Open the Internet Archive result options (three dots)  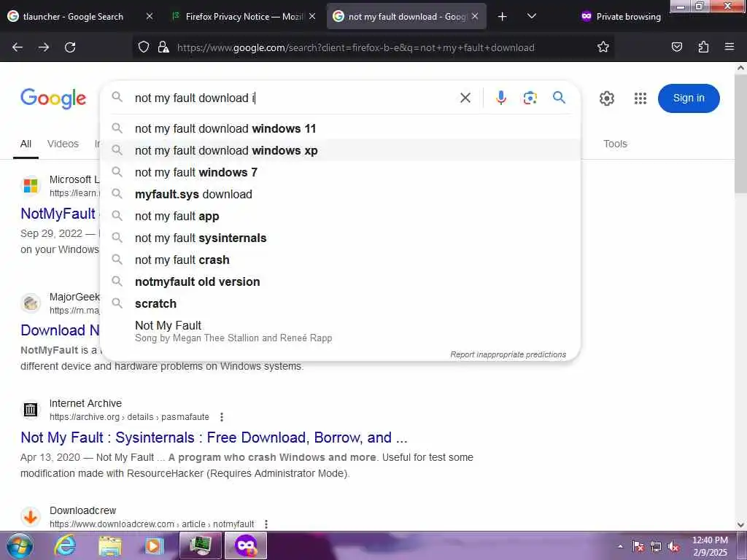(x=222, y=417)
